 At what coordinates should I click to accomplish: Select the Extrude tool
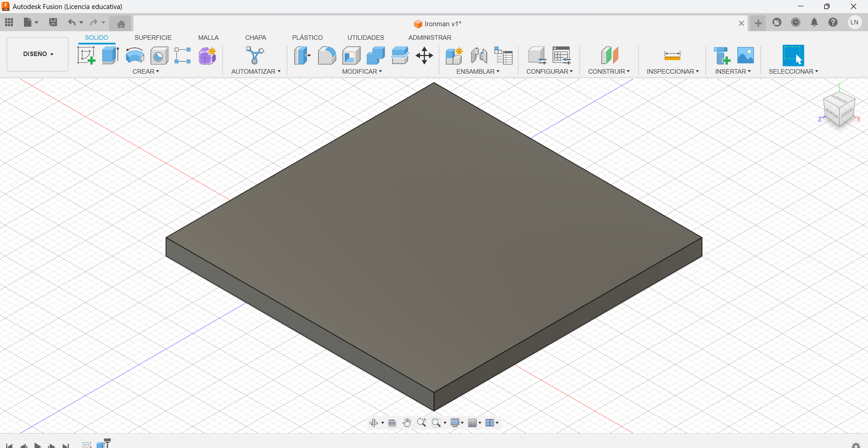(x=110, y=56)
